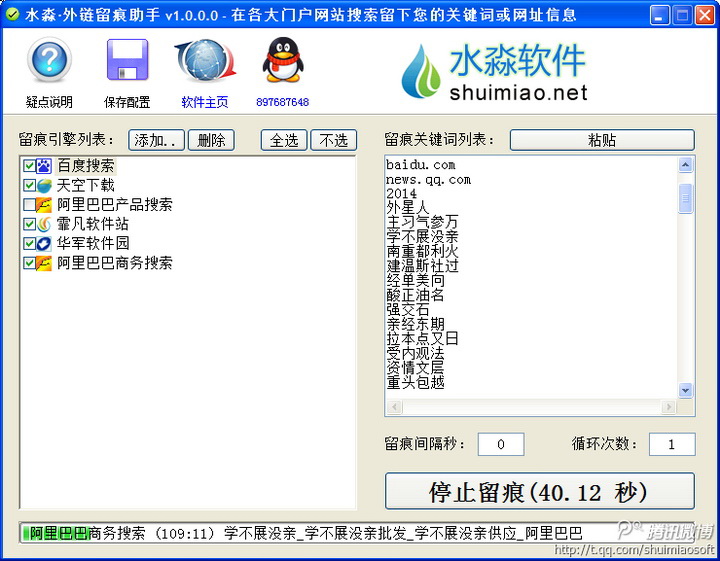Image resolution: width=720 pixels, height=561 pixels.
Task: Disable the 阿里巴巴商务搜索 checkbox
Action: coord(29,263)
